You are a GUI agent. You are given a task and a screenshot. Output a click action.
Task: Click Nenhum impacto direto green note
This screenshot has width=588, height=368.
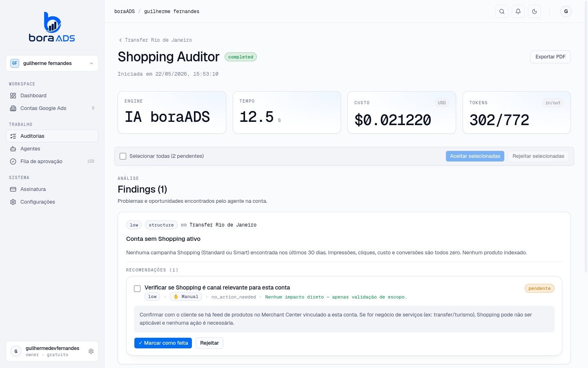(336, 297)
